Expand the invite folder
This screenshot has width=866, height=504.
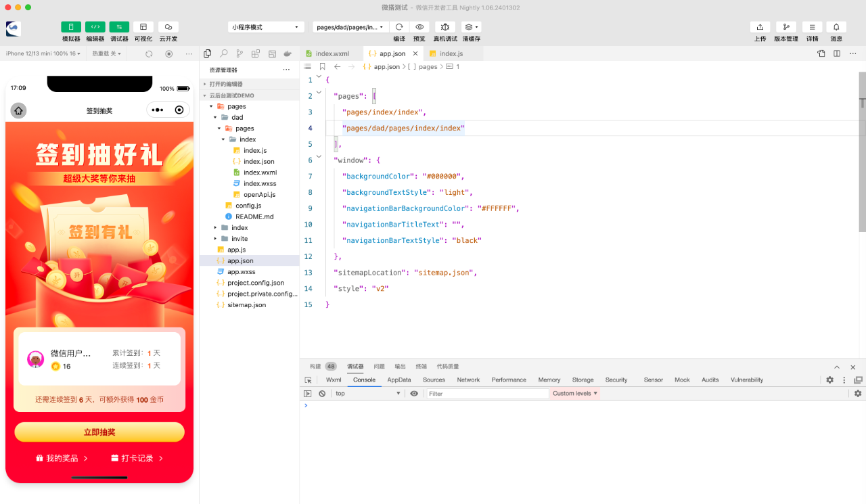click(x=250, y=239)
